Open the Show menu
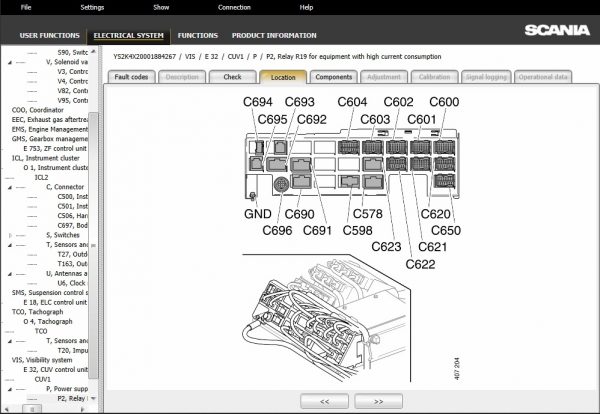This screenshot has height=414, width=600. coord(161,7)
